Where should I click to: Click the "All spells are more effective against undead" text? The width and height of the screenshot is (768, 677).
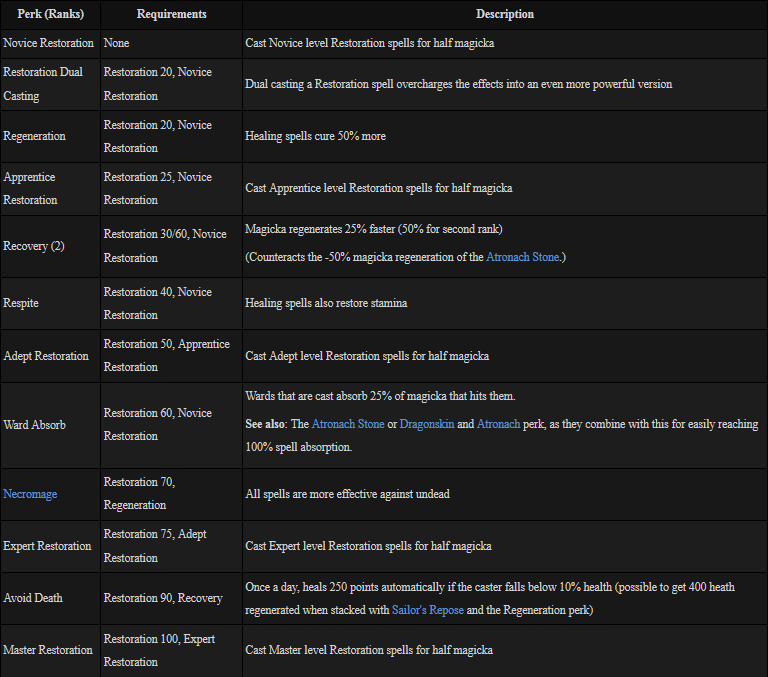pyautogui.click(x=347, y=494)
